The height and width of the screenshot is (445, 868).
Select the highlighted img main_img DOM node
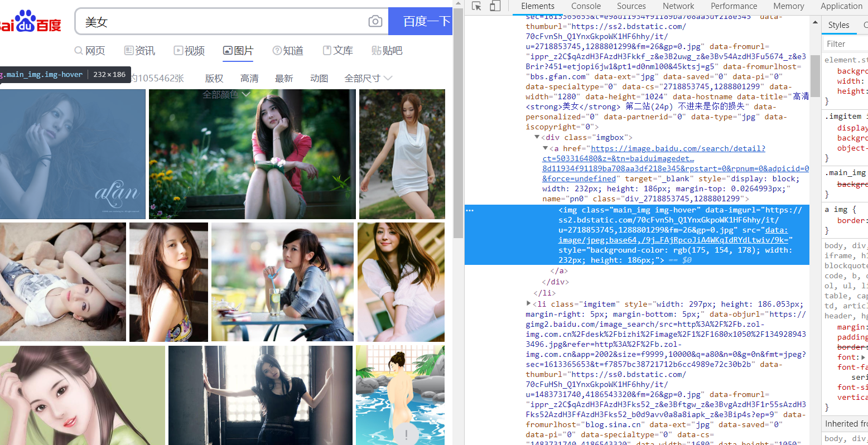[637, 235]
